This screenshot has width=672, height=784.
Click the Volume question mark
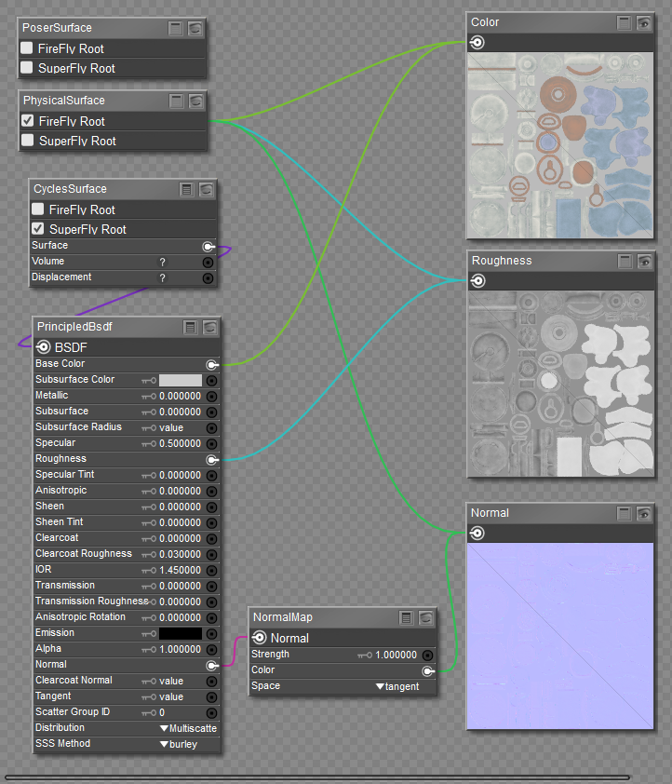pyautogui.click(x=162, y=262)
